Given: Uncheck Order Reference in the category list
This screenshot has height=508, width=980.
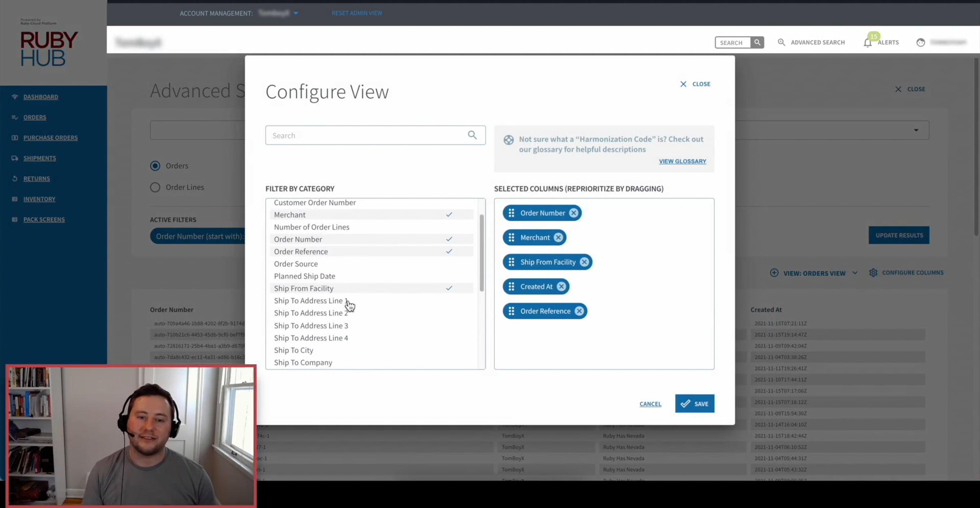Looking at the screenshot, I should pyautogui.click(x=372, y=251).
